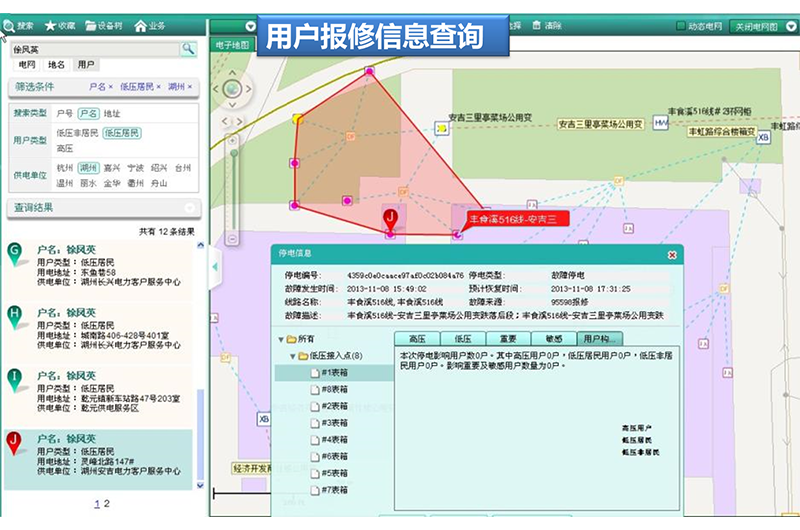Click the 业务 home icon in toolbar
Screen dimensions: 800x530
[x=140, y=24]
